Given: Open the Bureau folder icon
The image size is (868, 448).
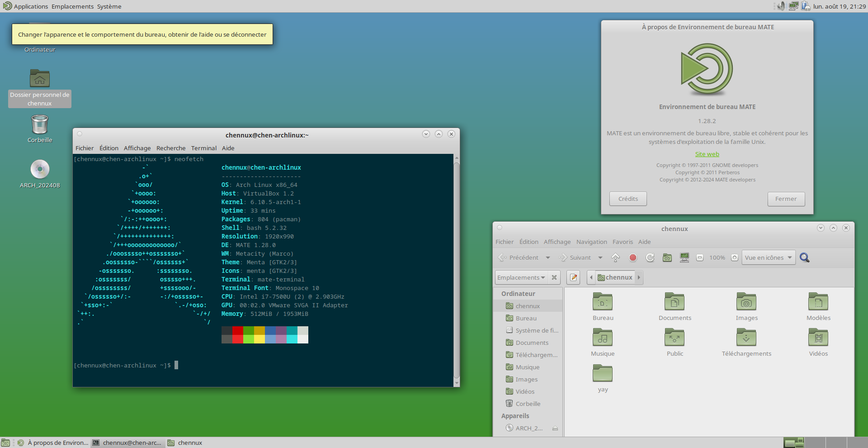Looking at the screenshot, I should click(603, 302).
